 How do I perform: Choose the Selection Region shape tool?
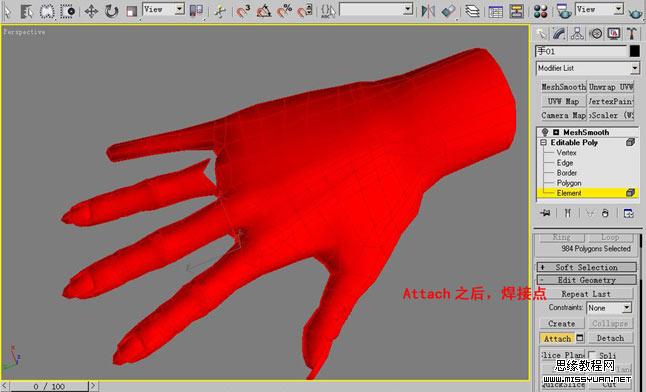[x=47, y=11]
